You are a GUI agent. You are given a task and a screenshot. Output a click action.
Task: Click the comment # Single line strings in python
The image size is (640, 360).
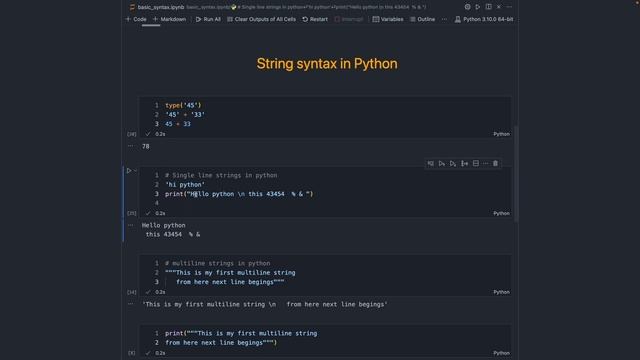tap(221, 175)
